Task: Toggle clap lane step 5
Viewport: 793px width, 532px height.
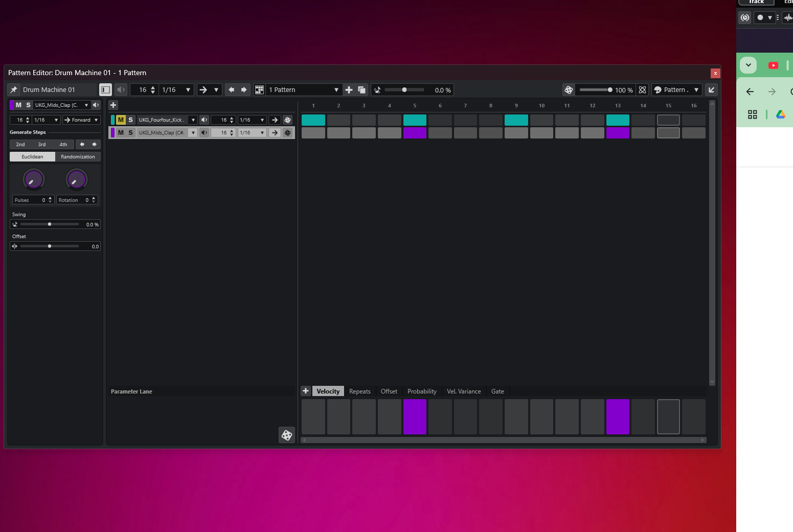Action: (x=415, y=133)
